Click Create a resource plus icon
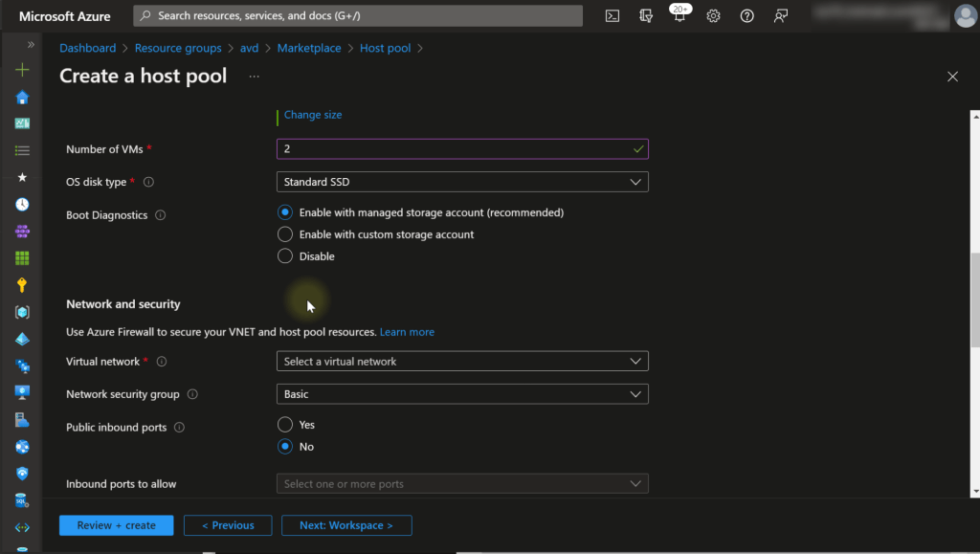The width and height of the screenshot is (980, 554). click(22, 70)
